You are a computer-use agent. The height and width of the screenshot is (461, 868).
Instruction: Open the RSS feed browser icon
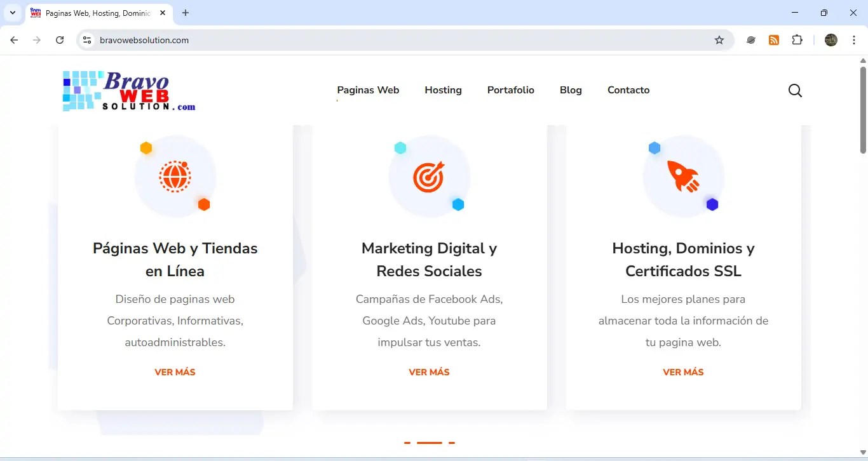(774, 39)
